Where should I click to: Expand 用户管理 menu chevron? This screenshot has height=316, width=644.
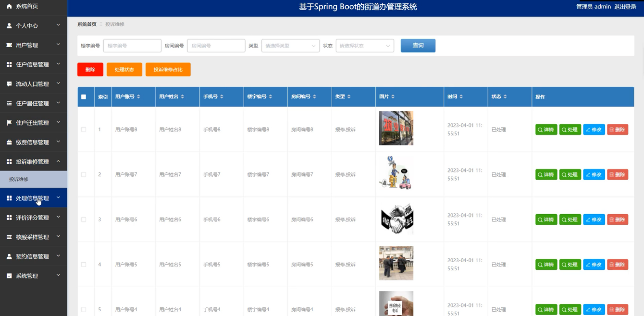point(58,45)
